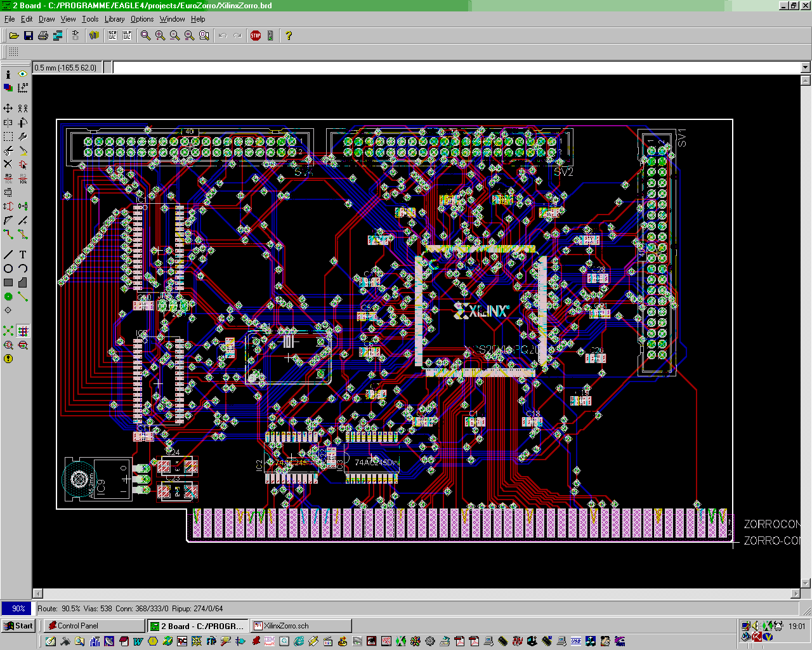The width and height of the screenshot is (812, 650).
Task: Open the View menu
Action: (x=69, y=19)
